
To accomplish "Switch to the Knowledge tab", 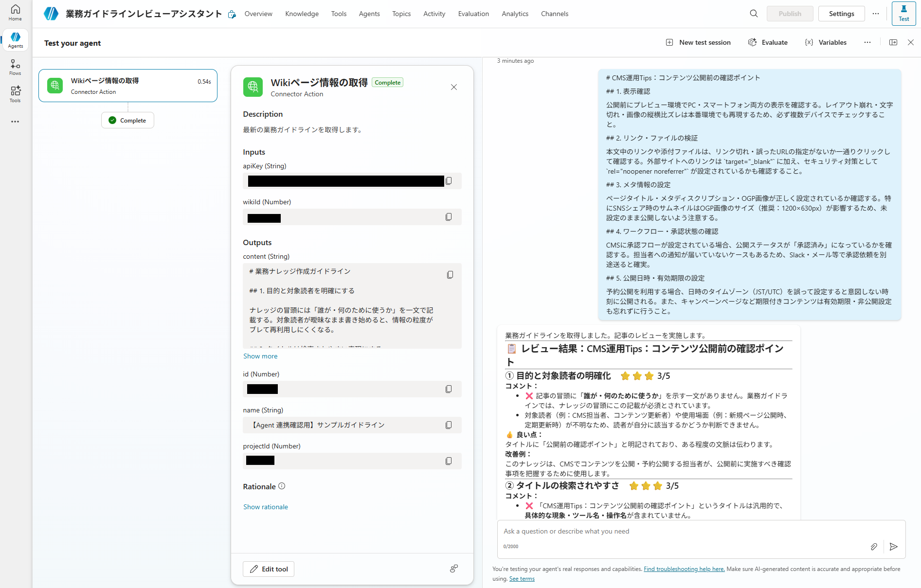I will point(302,14).
